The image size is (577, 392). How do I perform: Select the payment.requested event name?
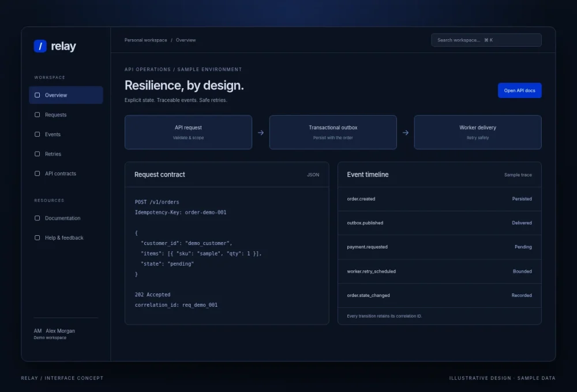pyautogui.click(x=367, y=247)
